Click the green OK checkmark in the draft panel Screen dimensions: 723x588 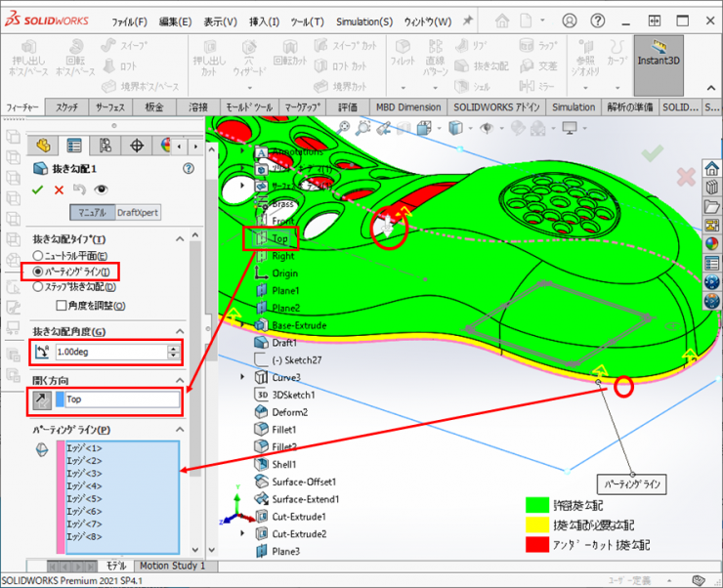point(38,190)
